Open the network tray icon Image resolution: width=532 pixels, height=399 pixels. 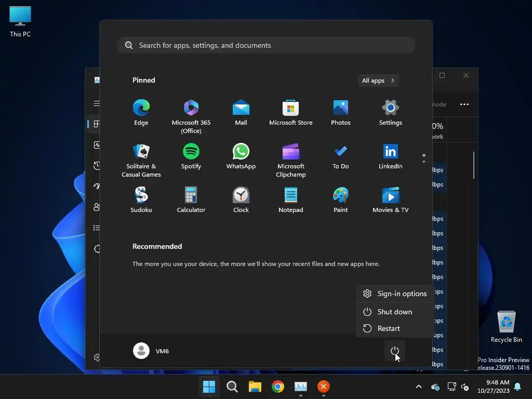[x=451, y=387]
